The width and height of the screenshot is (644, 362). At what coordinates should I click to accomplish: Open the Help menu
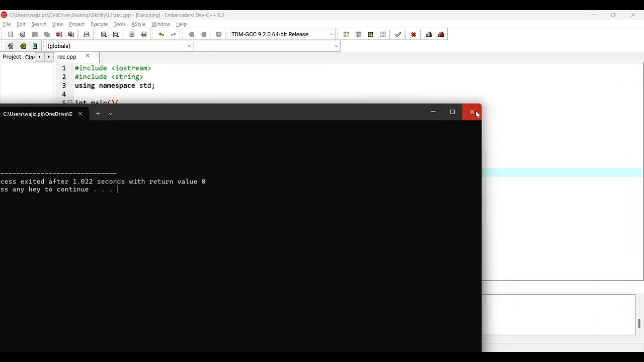click(x=181, y=24)
